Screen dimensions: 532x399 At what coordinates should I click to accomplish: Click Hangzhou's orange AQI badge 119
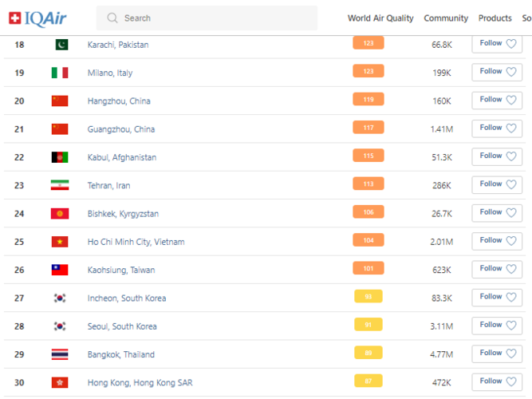[368, 101]
